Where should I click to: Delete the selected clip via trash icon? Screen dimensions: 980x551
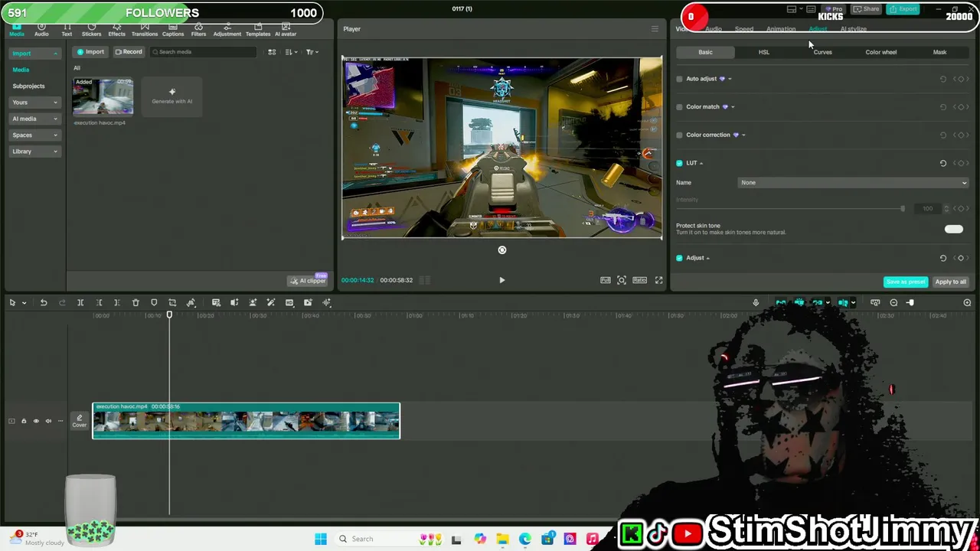pyautogui.click(x=136, y=303)
